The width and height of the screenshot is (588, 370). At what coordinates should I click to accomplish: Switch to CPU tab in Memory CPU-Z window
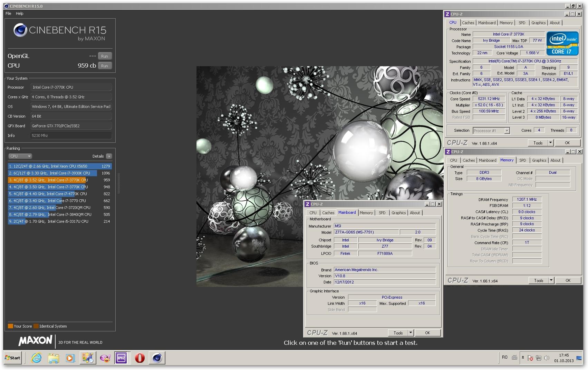point(453,160)
